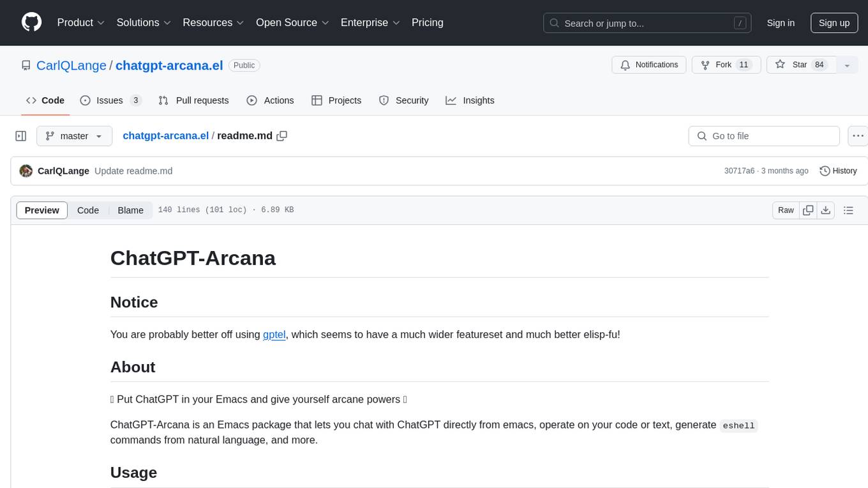868x488 pixels.
Task: Open chatgpt-arcana.el repository link in header
Action: pos(169,65)
